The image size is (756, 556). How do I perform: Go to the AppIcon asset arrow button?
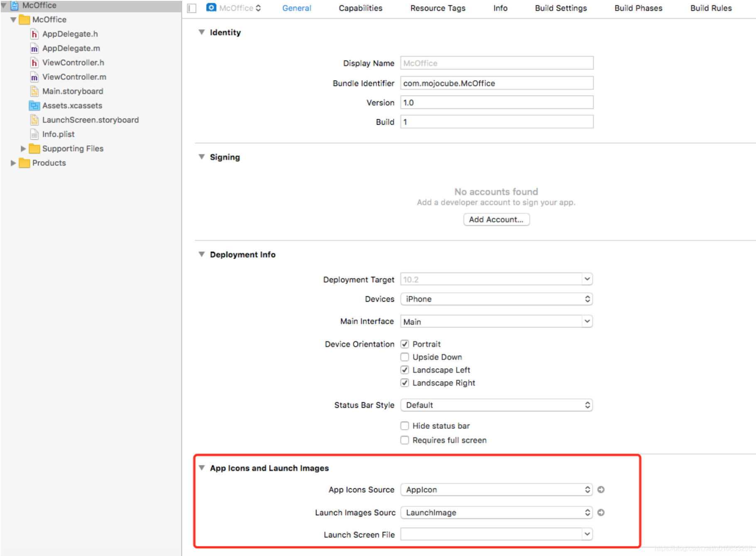(x=601, y=490)
